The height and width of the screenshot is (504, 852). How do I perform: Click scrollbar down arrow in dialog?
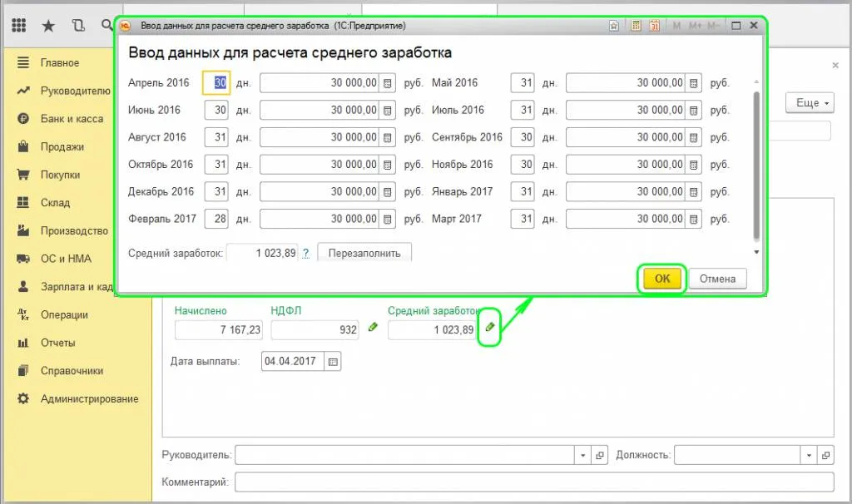pos(755,252)
